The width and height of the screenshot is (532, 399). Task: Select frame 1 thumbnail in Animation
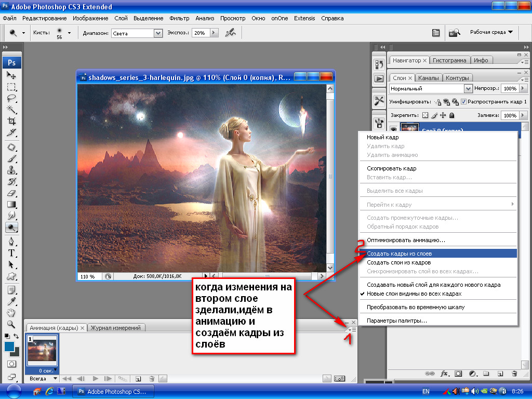click(x=42, y=351)
